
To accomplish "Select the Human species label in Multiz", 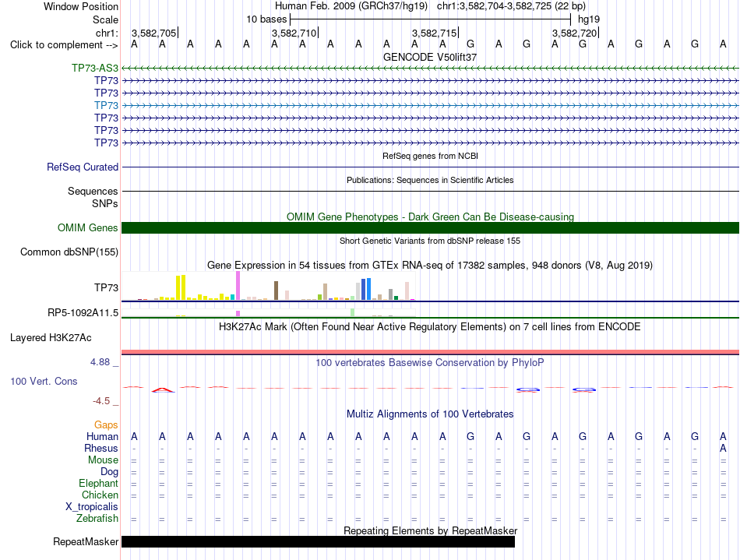I will 102,436.
